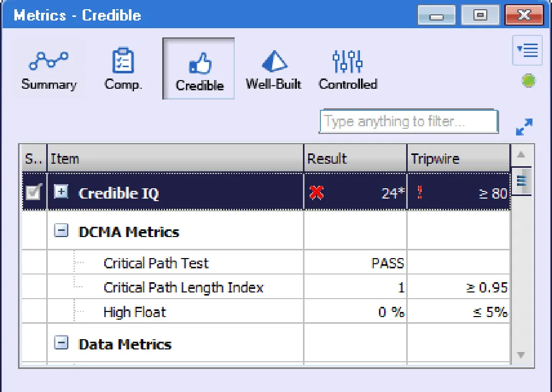This screenshot has width=552, height=392.
Task: Click the ≥ 0.95 tripwire value
Action: tap(487, 287)
